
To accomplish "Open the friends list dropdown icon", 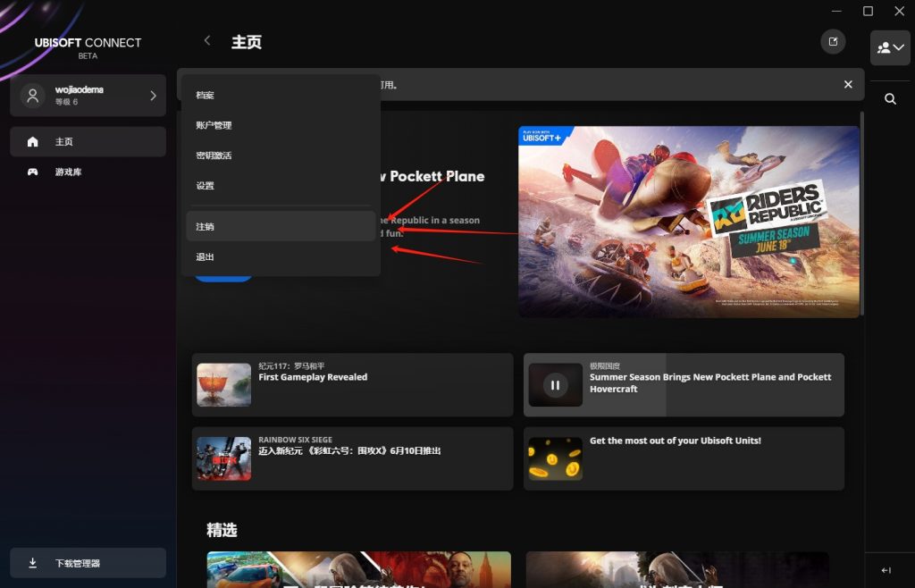I will click(890, 48).
